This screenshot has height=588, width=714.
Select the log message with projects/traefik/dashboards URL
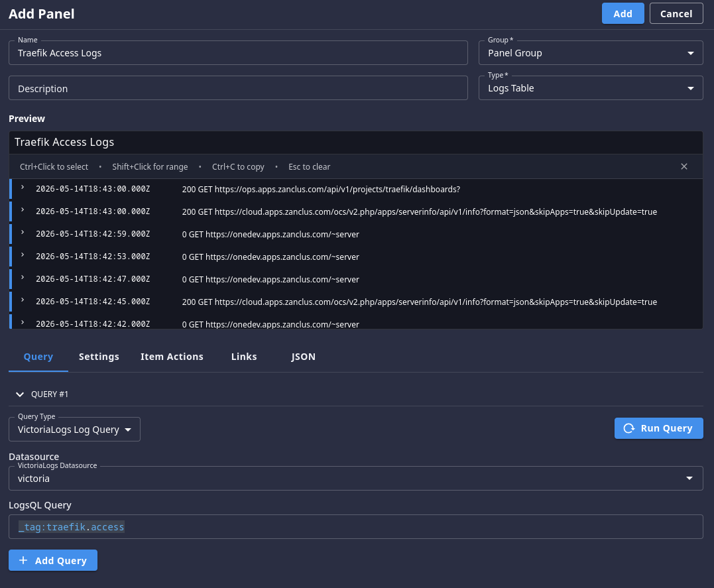[321, 190]
